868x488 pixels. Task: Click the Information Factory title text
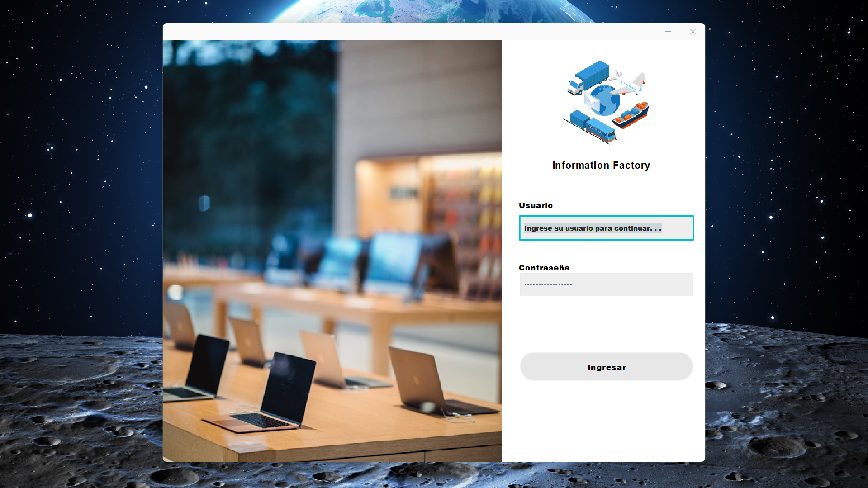(x=601, y=166)
